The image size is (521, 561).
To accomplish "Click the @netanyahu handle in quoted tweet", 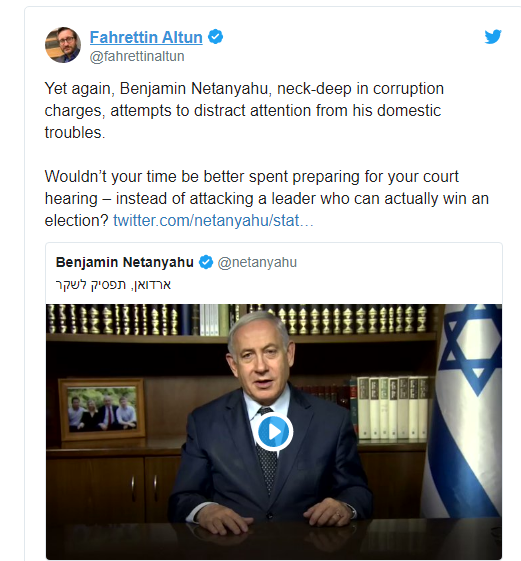I will pos(257,262).
